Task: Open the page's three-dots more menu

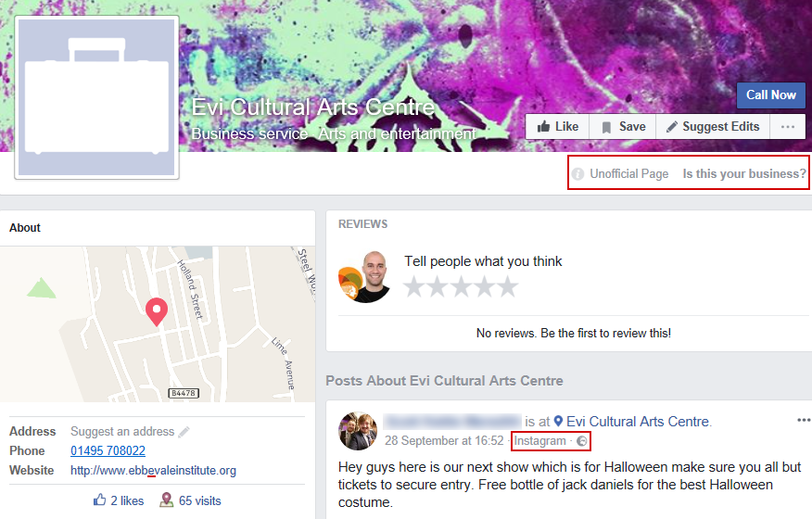Action: point(787,126)
